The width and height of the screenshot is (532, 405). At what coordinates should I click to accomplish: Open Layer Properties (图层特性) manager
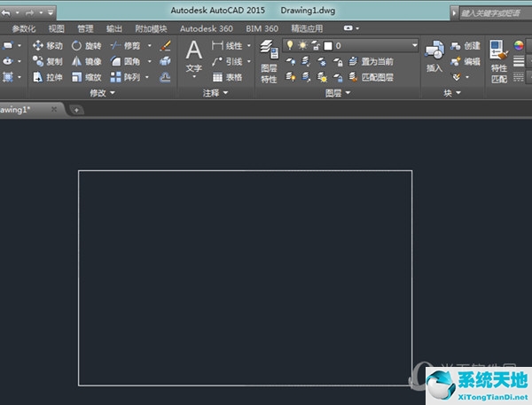[x=269, y=61]
